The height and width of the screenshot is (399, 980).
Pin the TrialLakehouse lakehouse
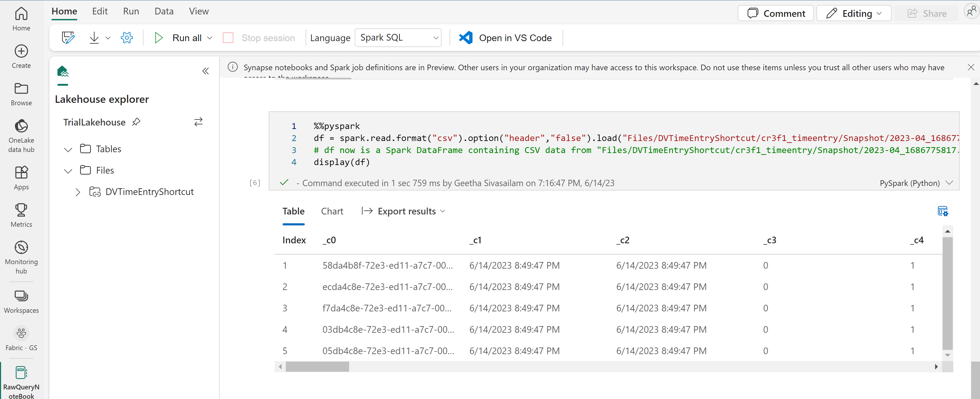coord(136,122)
